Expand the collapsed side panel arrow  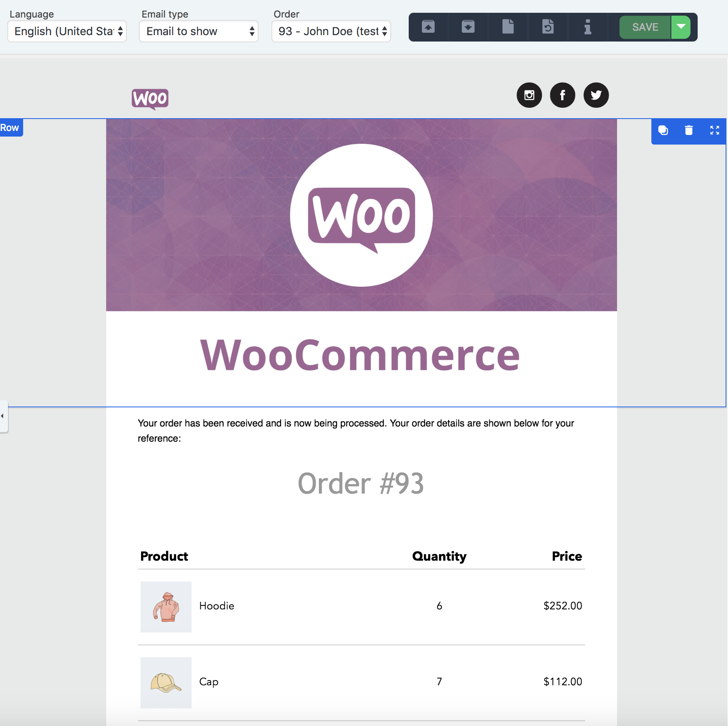[3, 416]
